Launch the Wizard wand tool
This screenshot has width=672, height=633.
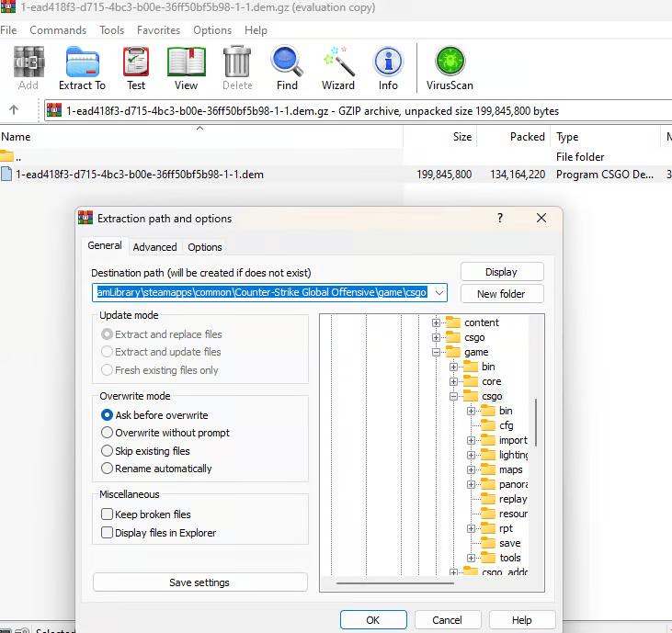(x=338, y=62)
